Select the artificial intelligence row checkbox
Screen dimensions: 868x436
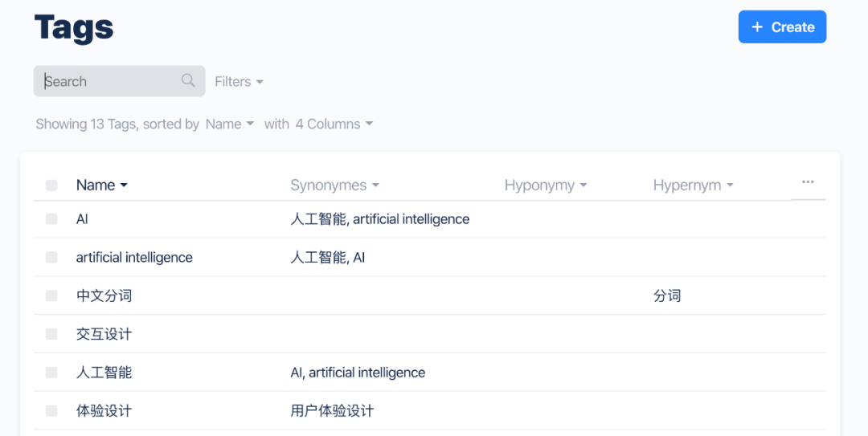[x=51, y=258]
